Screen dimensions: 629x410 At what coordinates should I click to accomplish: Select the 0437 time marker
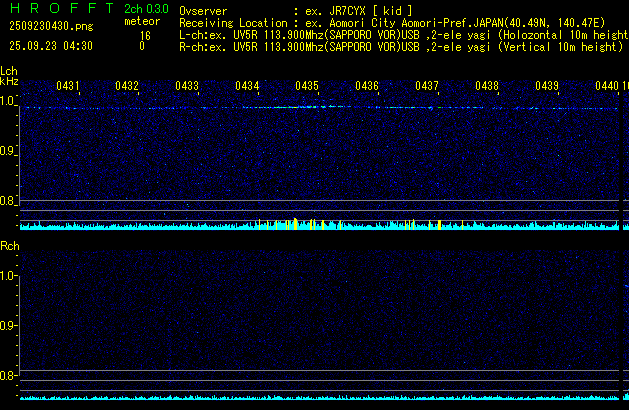(427, 87)
